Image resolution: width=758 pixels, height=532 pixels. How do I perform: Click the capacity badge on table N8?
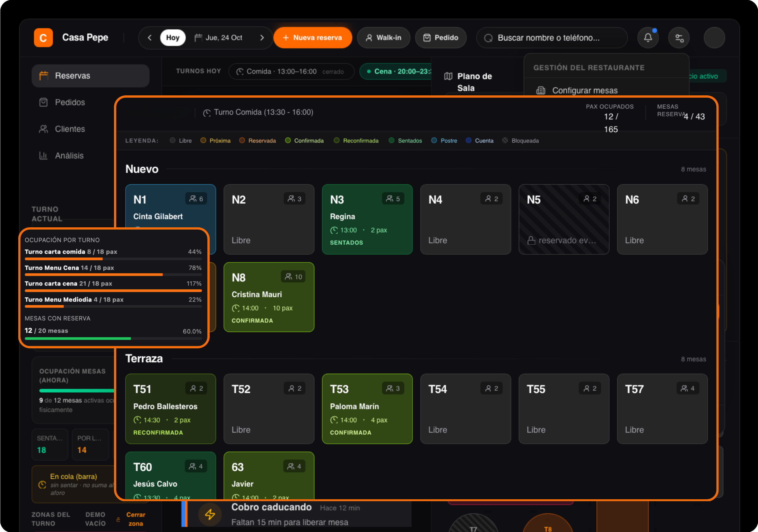[x=293, y=277]
